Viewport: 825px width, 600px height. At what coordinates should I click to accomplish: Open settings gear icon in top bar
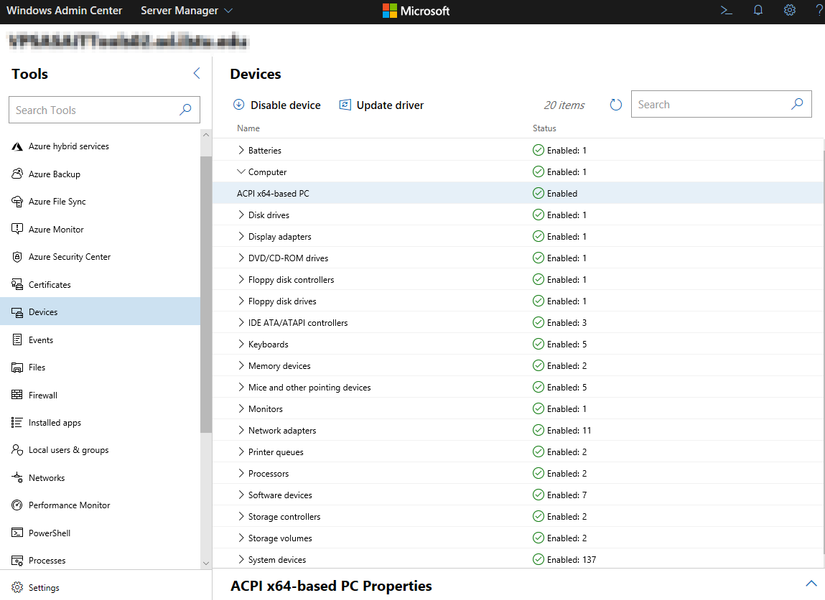[789, 10]
